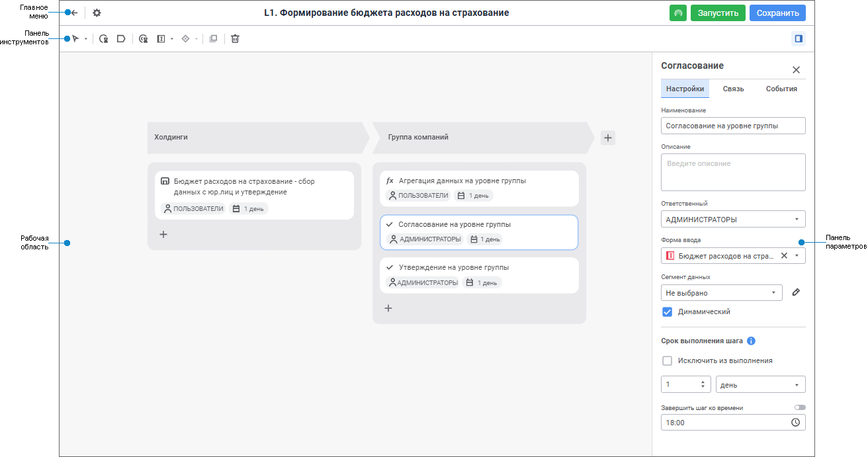Select the arrow selection tool
The width and height of the screenshot is (868, 457).
[x=75, y=38]
